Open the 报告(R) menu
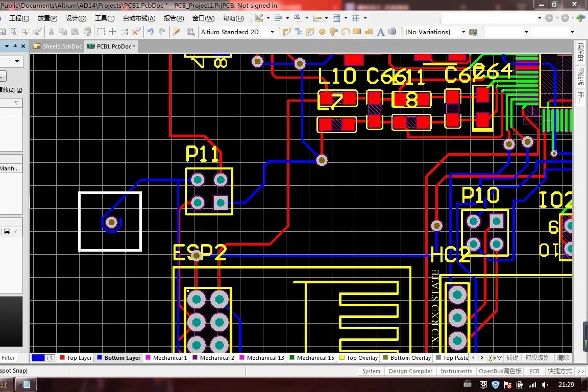 (174, 18)
